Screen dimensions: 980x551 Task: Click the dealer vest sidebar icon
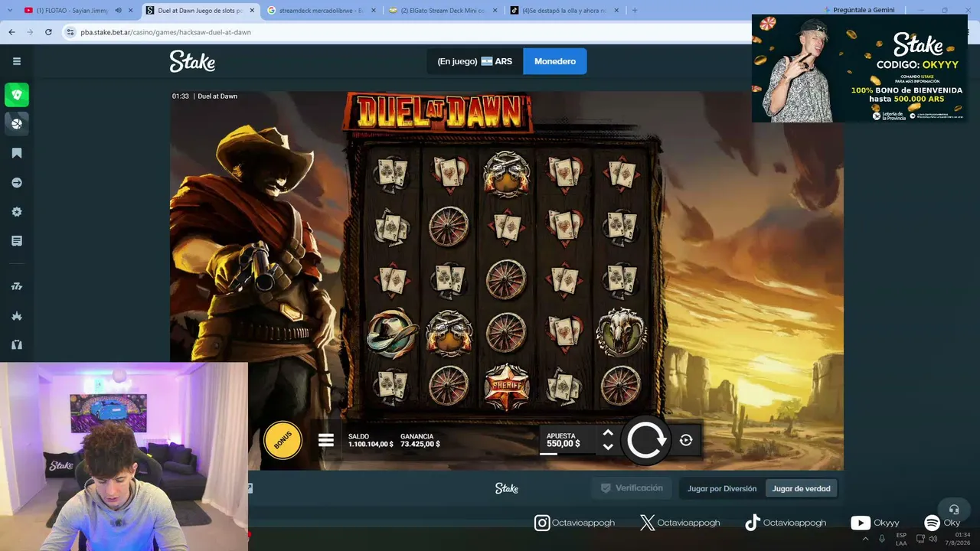17,344
